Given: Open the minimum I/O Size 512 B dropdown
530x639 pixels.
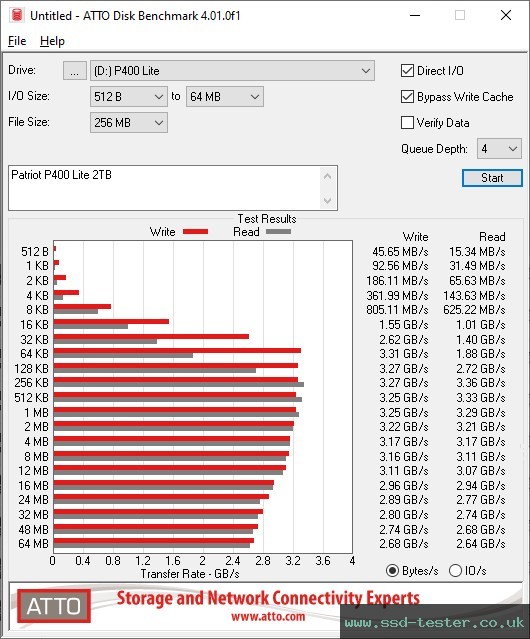Looking at the screenshot, I should [x=129, y=97].
